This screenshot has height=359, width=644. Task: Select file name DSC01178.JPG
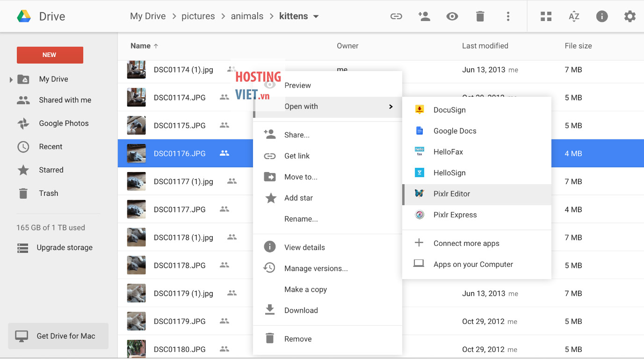click(180, 266)
